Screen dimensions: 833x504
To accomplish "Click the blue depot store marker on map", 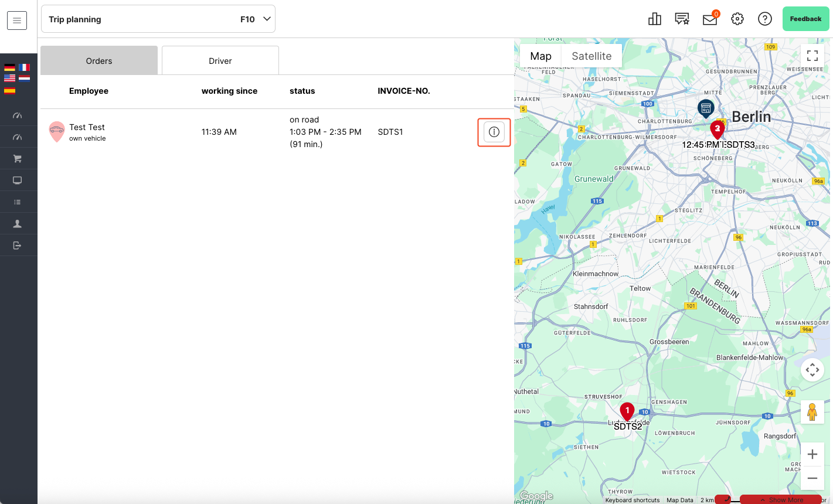I will [x=706, y=108].
